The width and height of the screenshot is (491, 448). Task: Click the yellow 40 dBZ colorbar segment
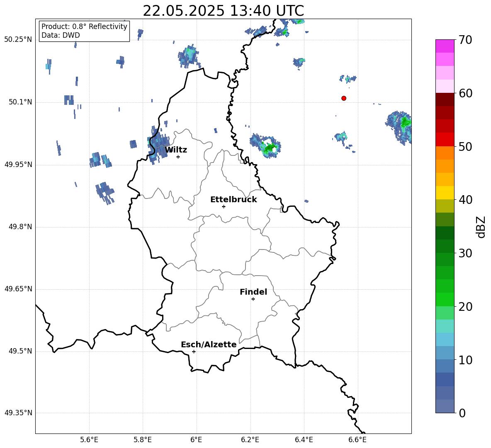point(445,193)
